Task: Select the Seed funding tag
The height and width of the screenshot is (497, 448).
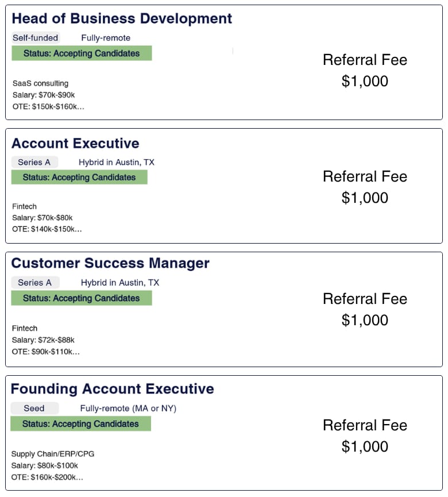Action: pyautogui.click(x=34, y=408)
